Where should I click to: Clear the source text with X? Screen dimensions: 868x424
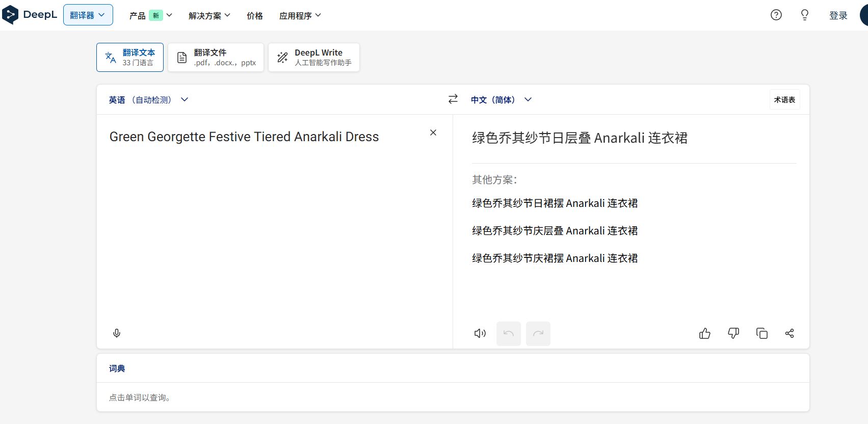[x=433, y=132]
